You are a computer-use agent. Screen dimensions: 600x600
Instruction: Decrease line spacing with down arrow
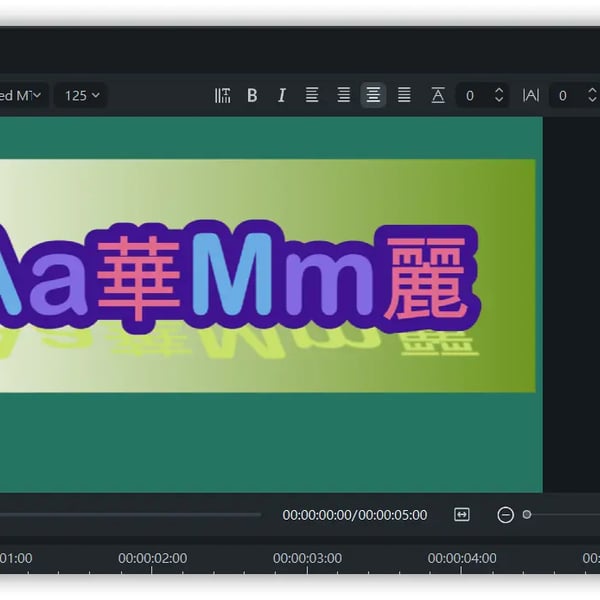click(499, 100)
